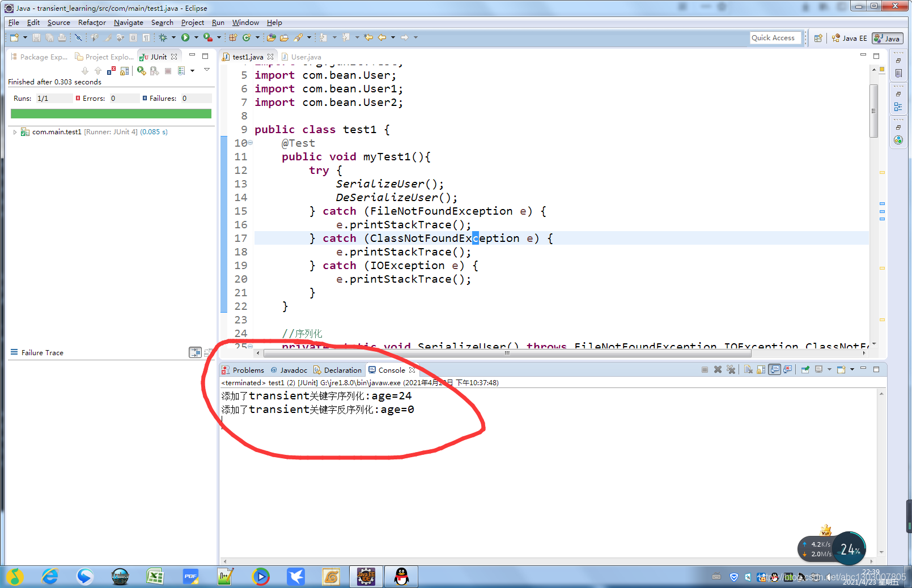Toggle Show Failures Only in JUnit view
This screenshot has width=912, height=588.
click(x=111, y=70)
